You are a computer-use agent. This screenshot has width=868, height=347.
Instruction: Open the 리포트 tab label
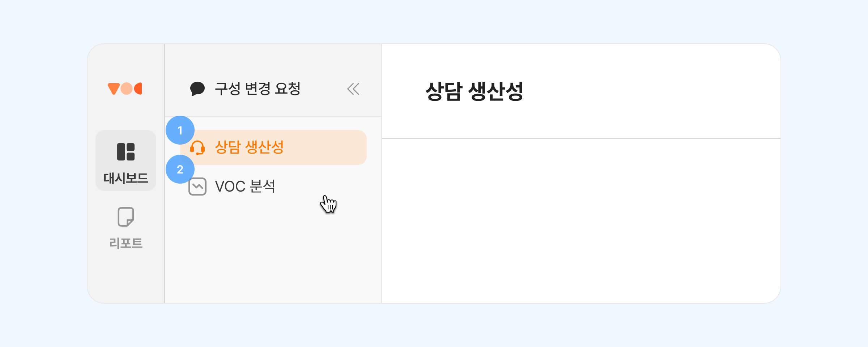tap(126, 243)
